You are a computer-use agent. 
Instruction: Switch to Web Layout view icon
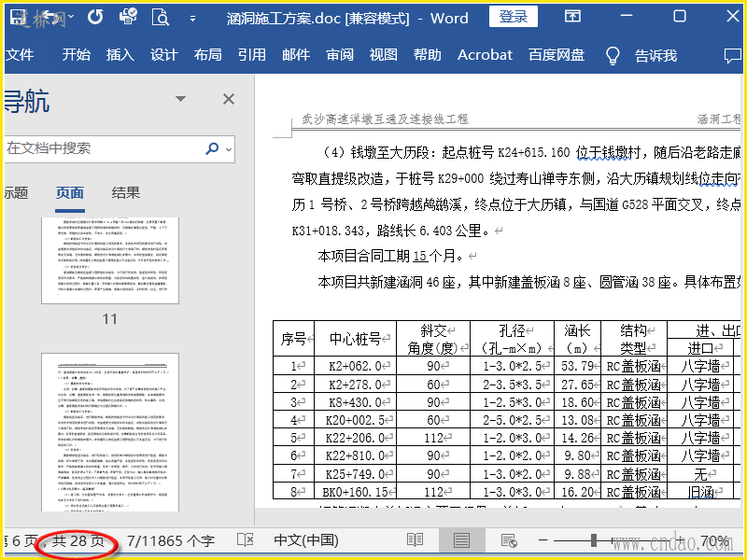(509, 540)
